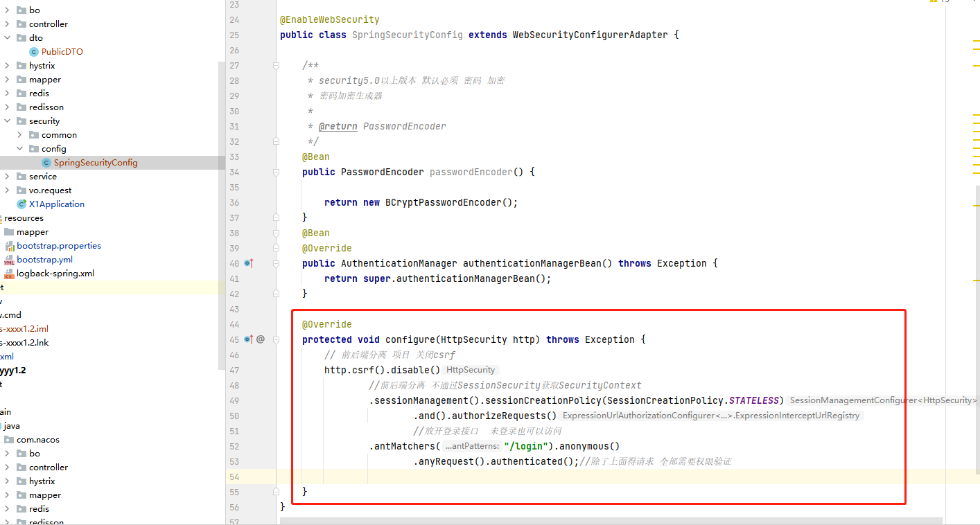Expand the service package arrow
This screenshot has width=980, height=525.
tap(7, 177)
